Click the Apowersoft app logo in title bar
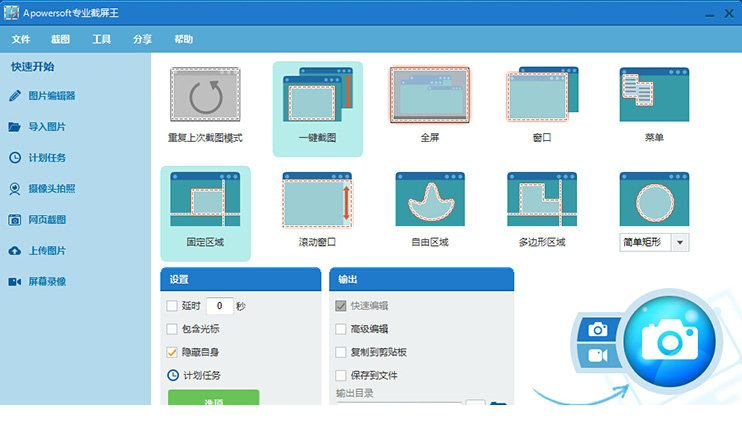Screen dimensions: 742x421 click(x=11, y=13)
